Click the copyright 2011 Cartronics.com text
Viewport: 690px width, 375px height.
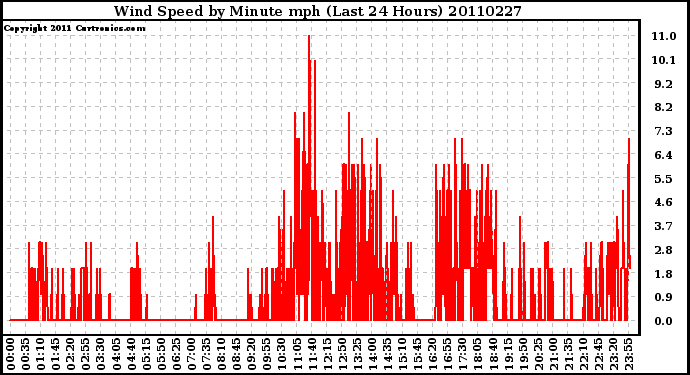point(74,28)
